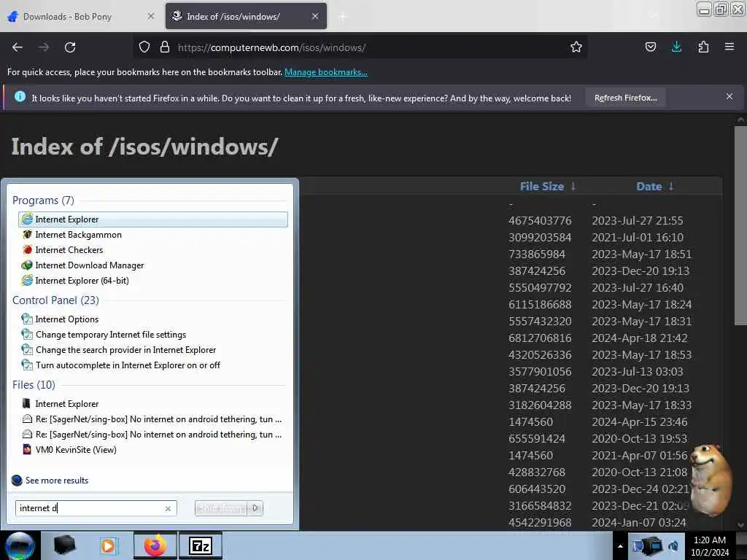Click file size 4675403776
This screenshot has width=747, height=560.
tap(540, 221)
